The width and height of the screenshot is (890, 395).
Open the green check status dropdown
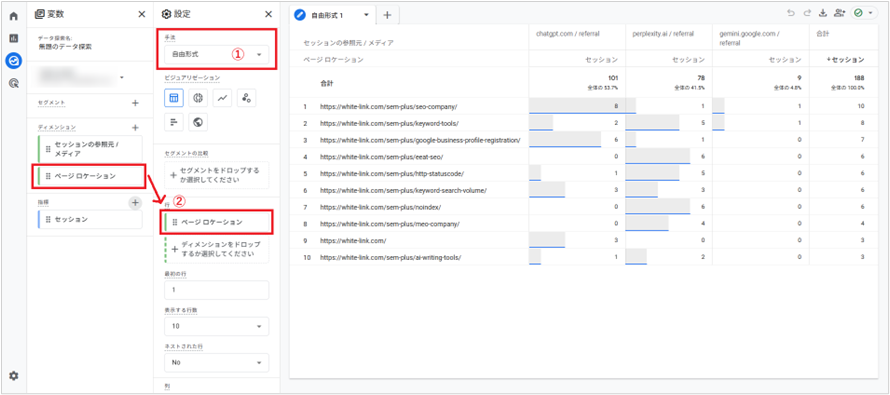pyautogui.click(x=864, y=13)
